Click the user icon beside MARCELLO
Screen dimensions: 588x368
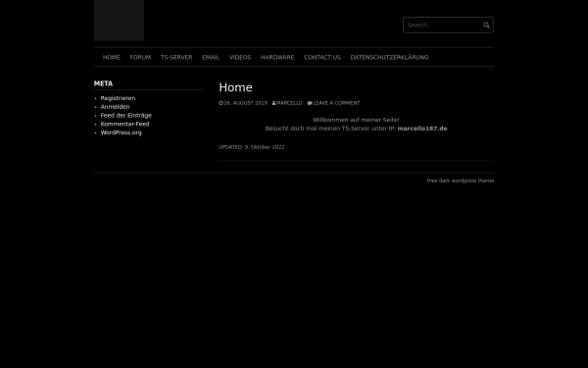[x=273, y=103]
